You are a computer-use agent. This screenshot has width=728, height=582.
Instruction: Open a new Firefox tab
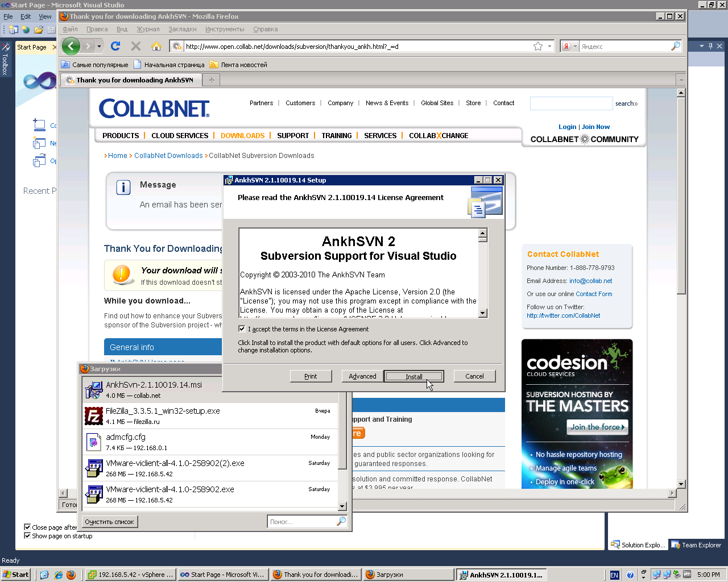pyautogui.click(x=212, y=80)
